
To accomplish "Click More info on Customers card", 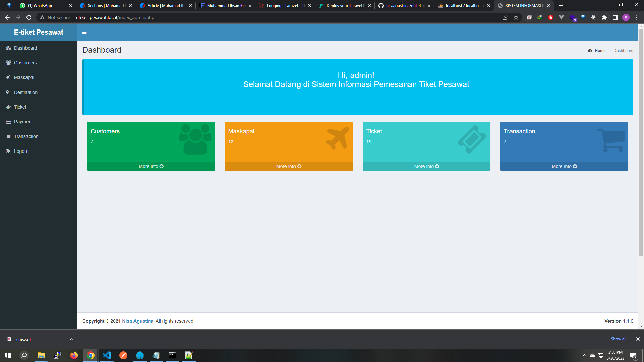I will tap(151, 166).
